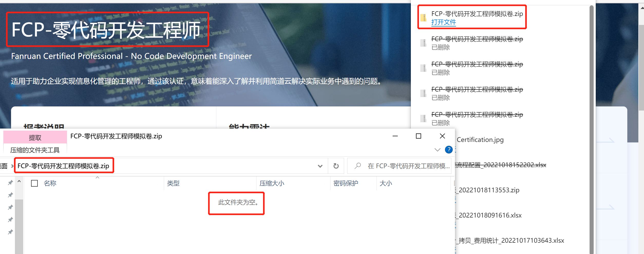Image resolution: width=644 pixels, height=254 pixels.
Task: Sort files by the 名称 column
Action: [x=50, y=183]
